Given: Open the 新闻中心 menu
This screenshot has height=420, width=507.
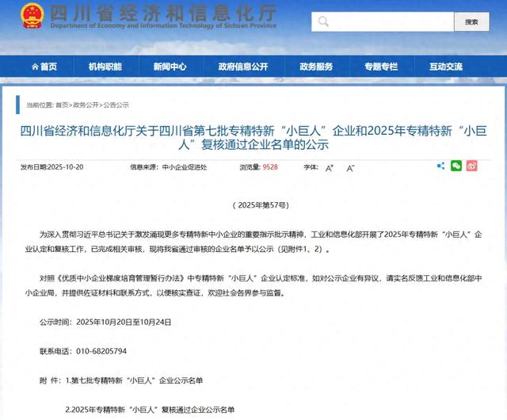Looking at the screenshot, I should (170, 67).
